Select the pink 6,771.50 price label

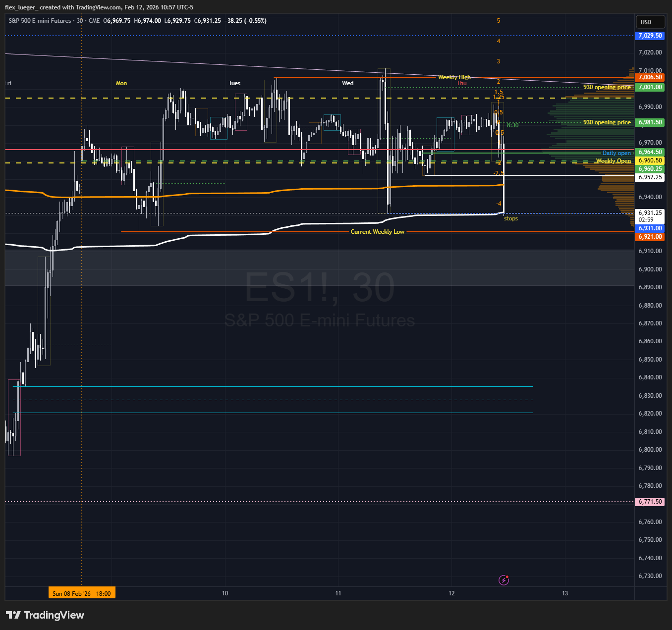650,502
